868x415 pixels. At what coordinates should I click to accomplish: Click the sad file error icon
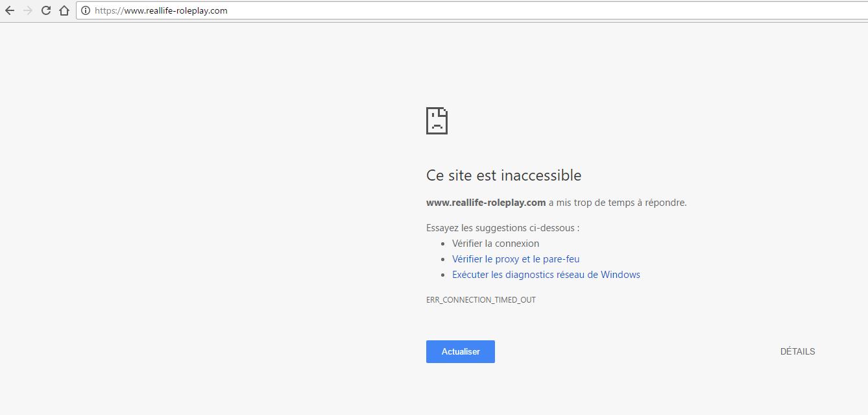point(437,120)
